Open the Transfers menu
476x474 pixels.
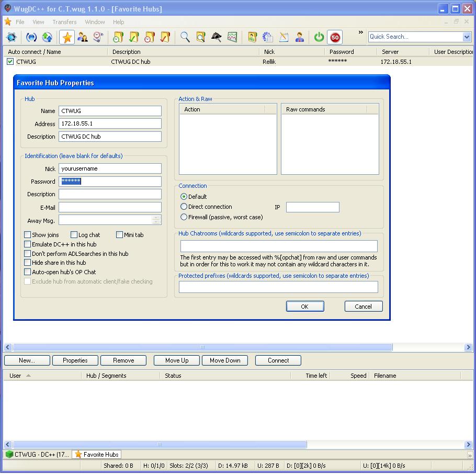tap(64, 22)
